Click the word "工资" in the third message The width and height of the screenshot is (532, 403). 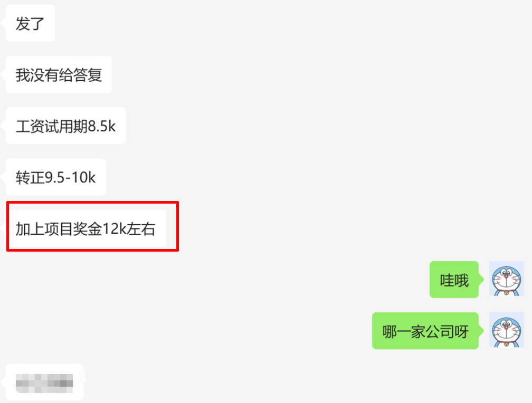tap(30, 127)
